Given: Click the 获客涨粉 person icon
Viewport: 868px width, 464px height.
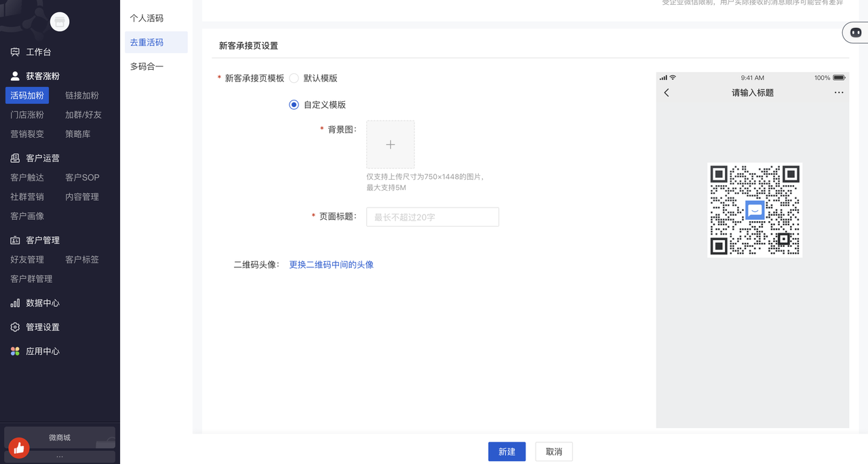Looking at the screenshot, I should (x=15, y=76).
